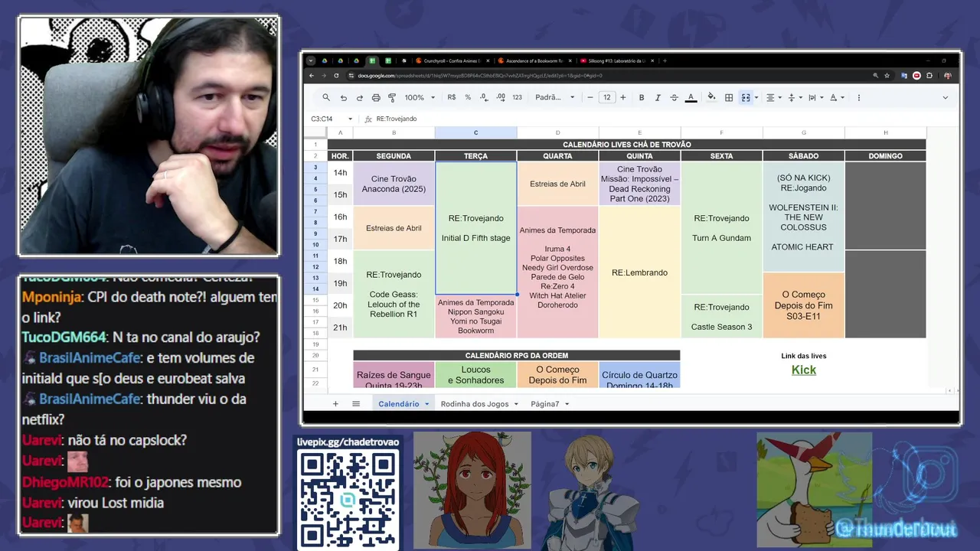
Task: Select the SEGUNDA header cell
Action: [x=394, y=155]
